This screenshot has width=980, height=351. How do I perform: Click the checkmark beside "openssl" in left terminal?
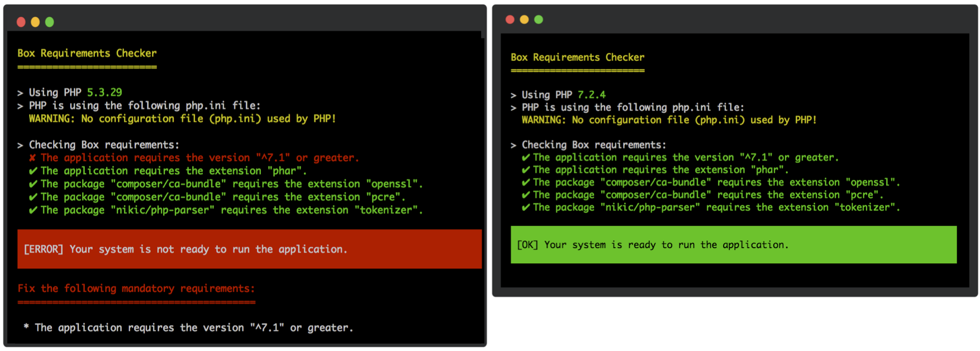[33, 184]
